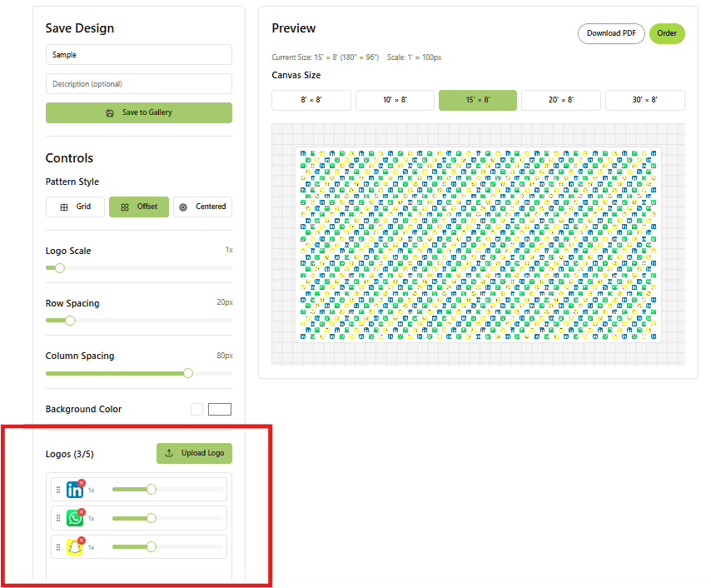711x588 pixels.
Task: Select the Offset pattern style
Action: click(x=139, y=207)
